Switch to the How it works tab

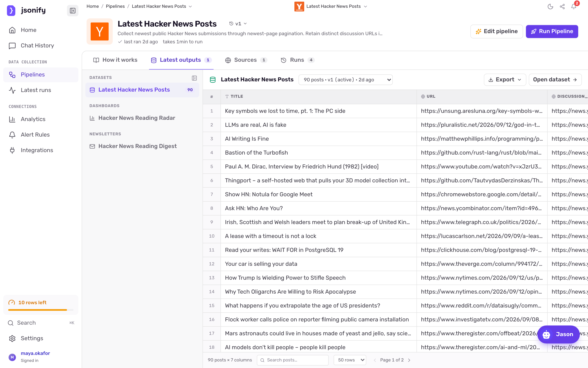click(x=115, y=60)
